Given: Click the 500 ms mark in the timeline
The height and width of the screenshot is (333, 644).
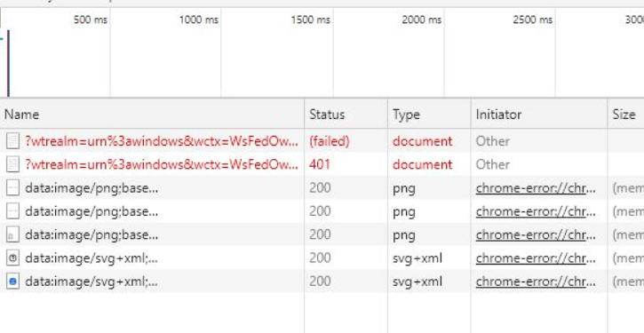Looking at the screenshot, I should [x=91, y=20].
